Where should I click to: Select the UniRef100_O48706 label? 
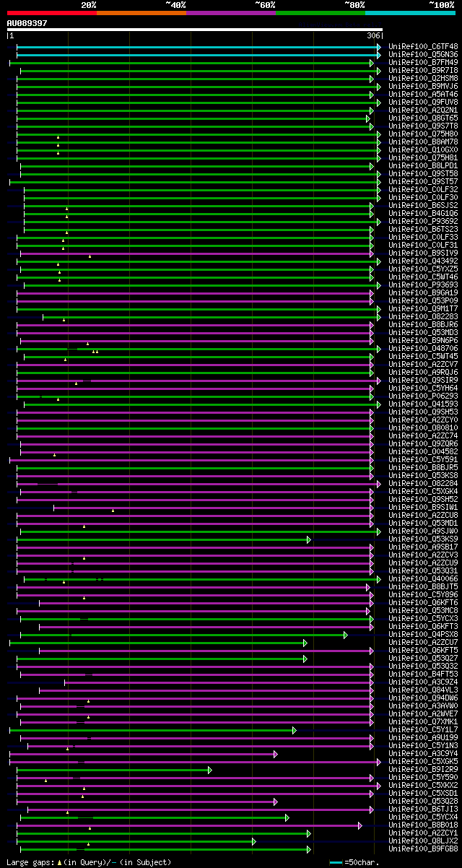(423, 348)
